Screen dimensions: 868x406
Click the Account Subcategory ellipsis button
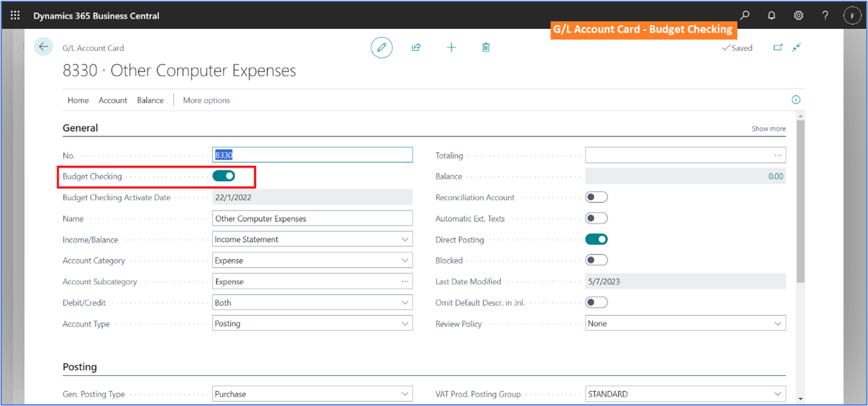pyautogui.click(x=405, y=282)
